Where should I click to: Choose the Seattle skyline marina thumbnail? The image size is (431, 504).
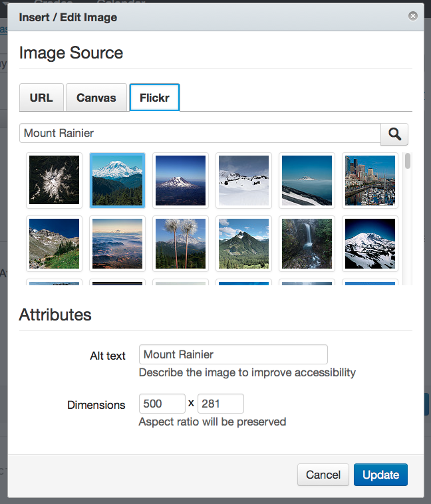click(x=370, y=180)
